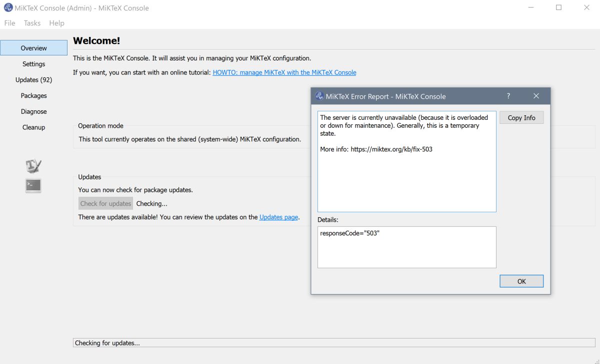Open the File menu
The image size is (600, 364).
[x=9, y=23]
